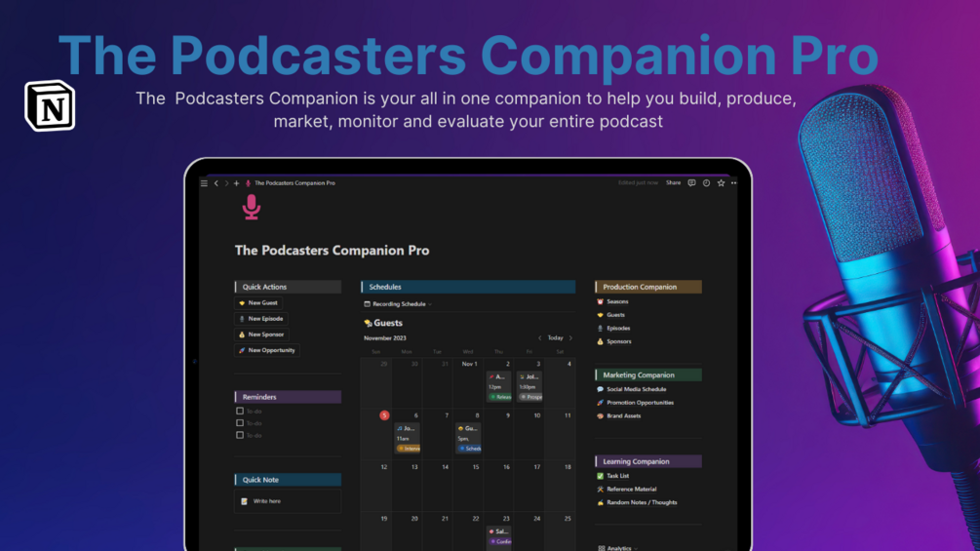This screenshot has height=551, width=980.
Task: Select calendar date 15
Action: 476,467
